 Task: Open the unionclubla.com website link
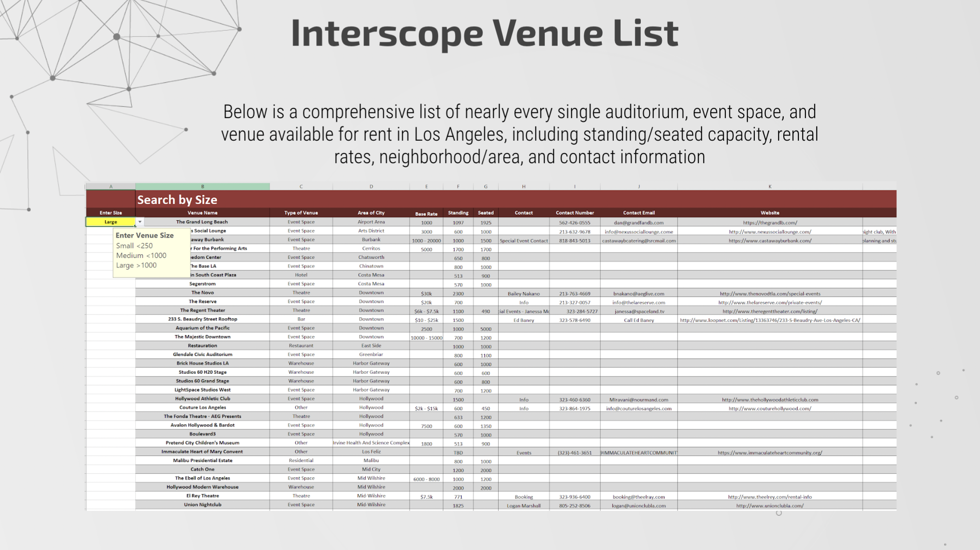(770, 506)
